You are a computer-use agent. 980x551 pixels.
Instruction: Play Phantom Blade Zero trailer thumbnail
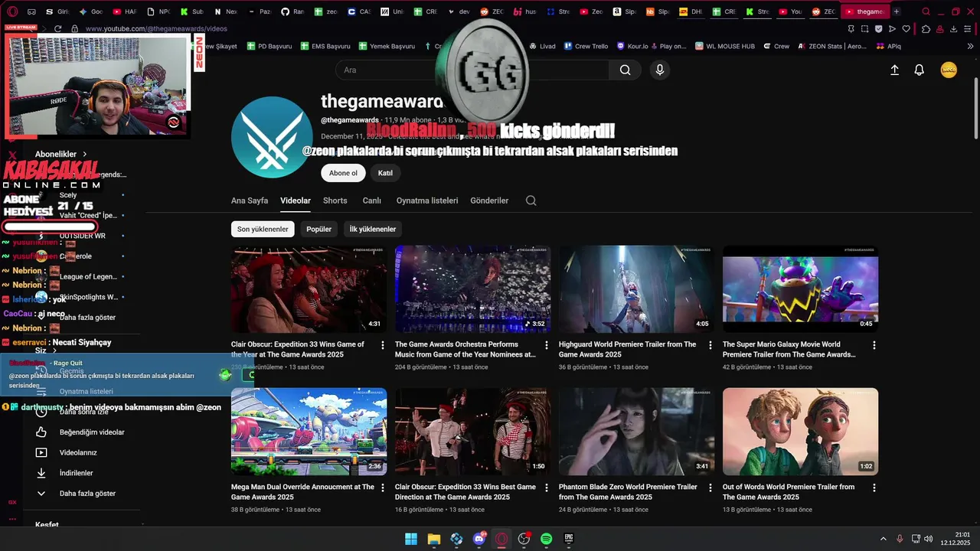(636, 432)
